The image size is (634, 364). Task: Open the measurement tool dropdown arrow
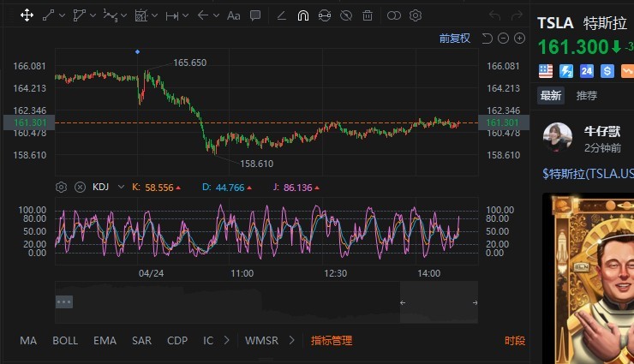click(x=186, y=15)
